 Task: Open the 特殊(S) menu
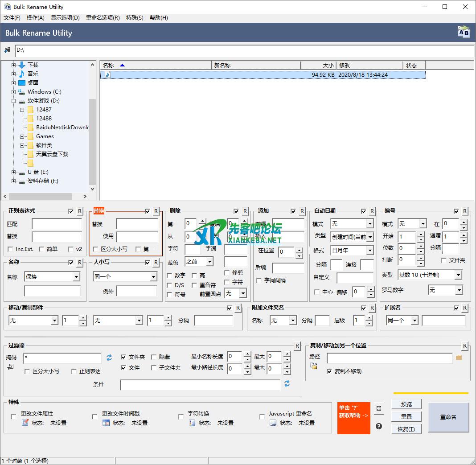tap(135, 18)
